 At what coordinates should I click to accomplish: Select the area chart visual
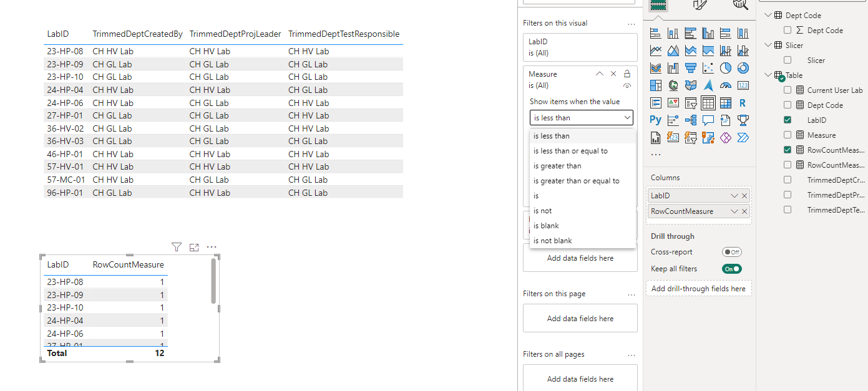(x=673, y=51)
